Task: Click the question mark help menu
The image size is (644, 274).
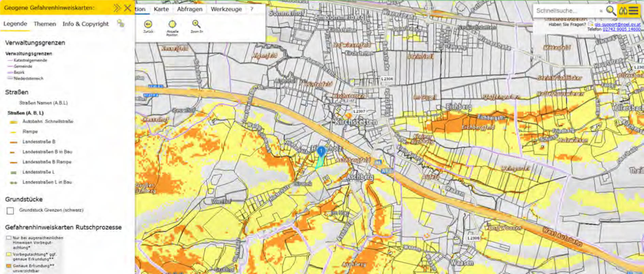Action: point(252,9)
